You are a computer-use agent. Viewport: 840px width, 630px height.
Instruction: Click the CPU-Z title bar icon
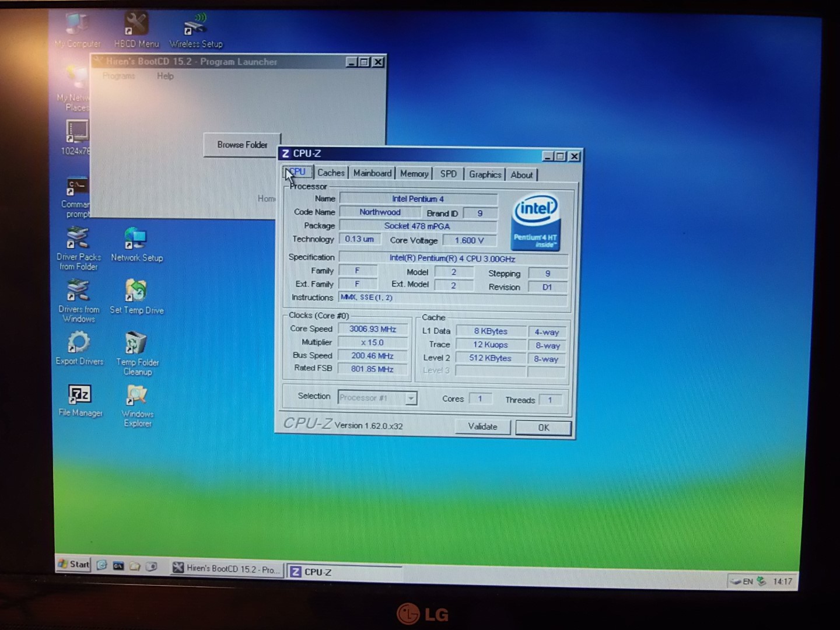point(285,153)
